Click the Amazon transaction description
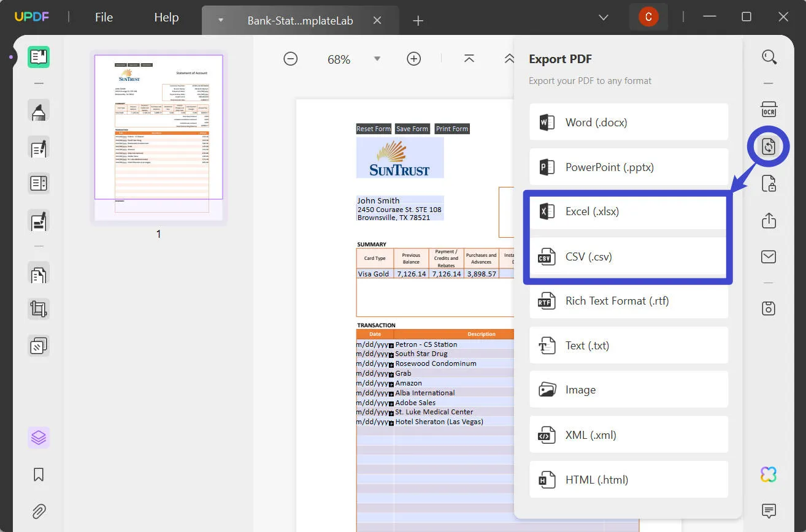Image resolution: width=806 pixels, height=532 pixels. pos(409,383)
